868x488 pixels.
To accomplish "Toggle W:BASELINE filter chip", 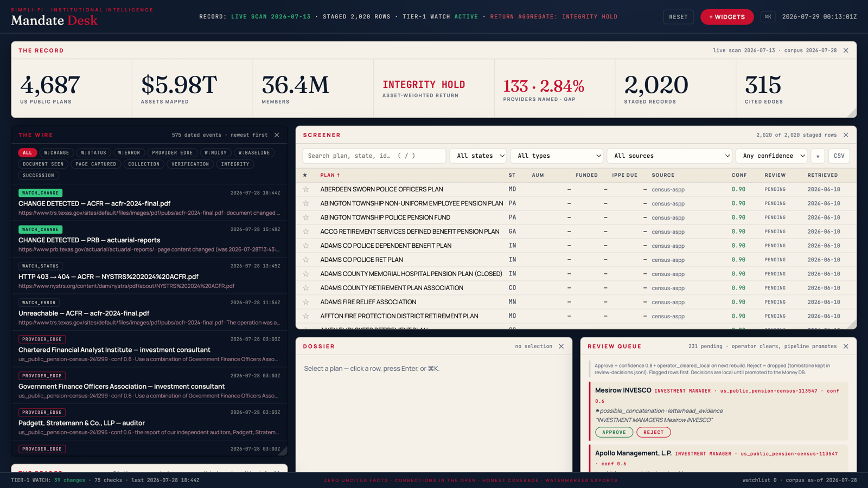I will tap(254, 153).
